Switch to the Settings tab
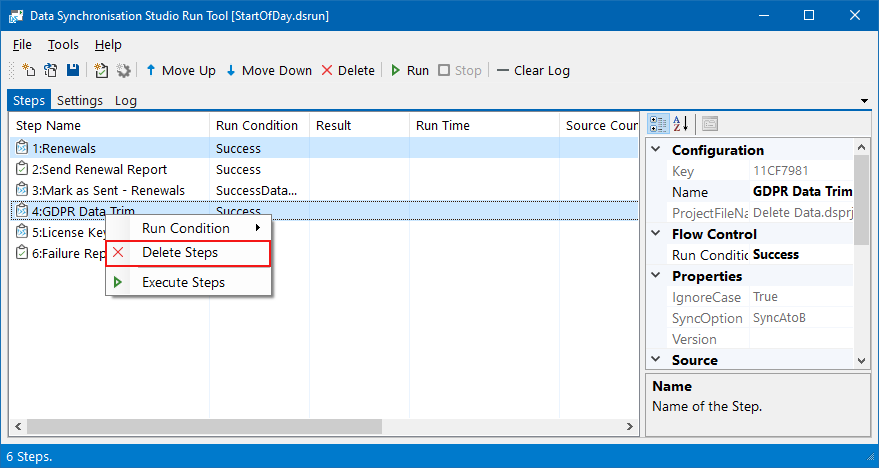The image size is (879, 468). pyautogui.click(x=80, y=100)
